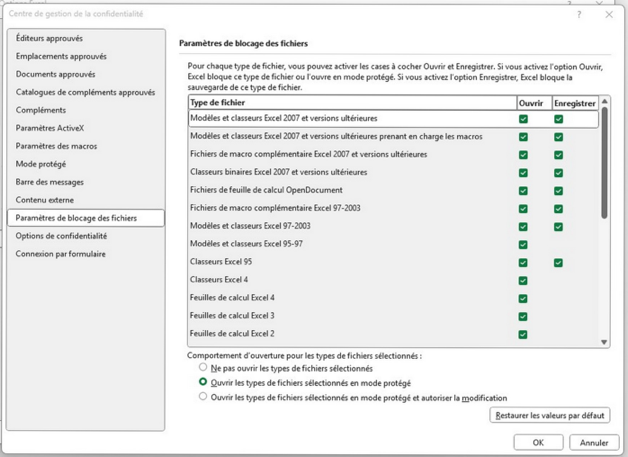The image size is (628, 457).
Task: Go to Connexion par formulaire
Action: click(x=86, y=254)
